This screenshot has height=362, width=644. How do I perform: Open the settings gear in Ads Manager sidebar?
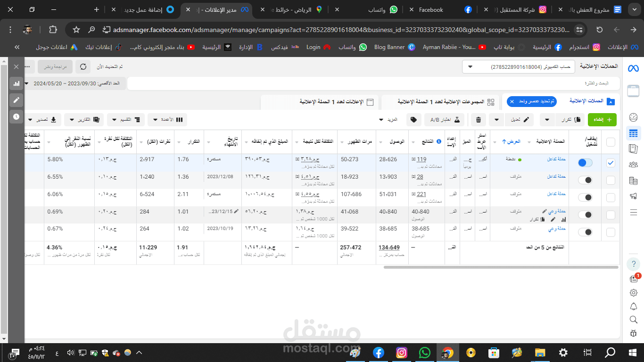633,293
